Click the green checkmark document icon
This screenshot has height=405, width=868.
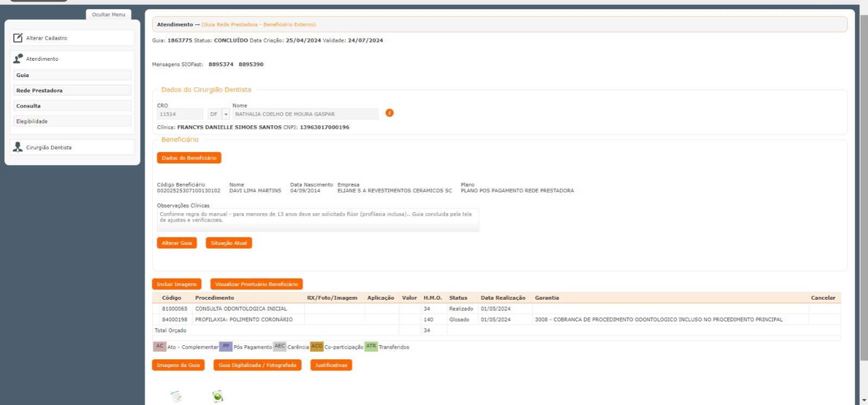pos(218,396)
